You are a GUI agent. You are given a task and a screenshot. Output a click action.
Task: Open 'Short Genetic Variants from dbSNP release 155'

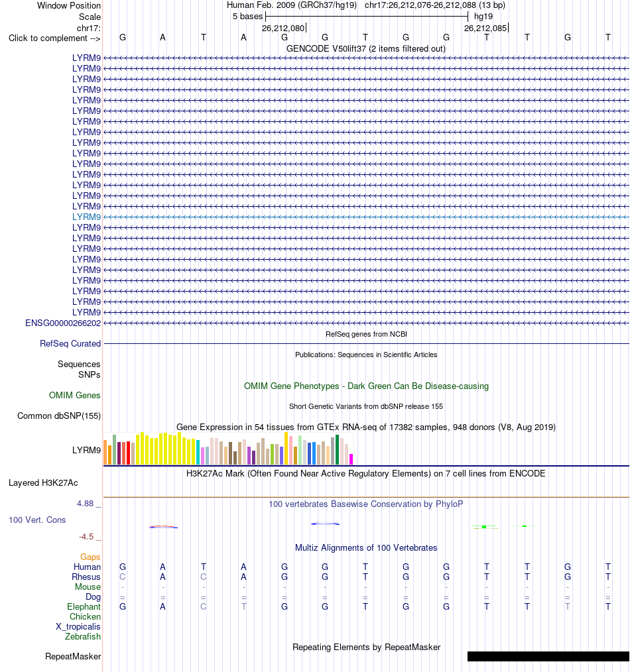(x=366, y=406)
